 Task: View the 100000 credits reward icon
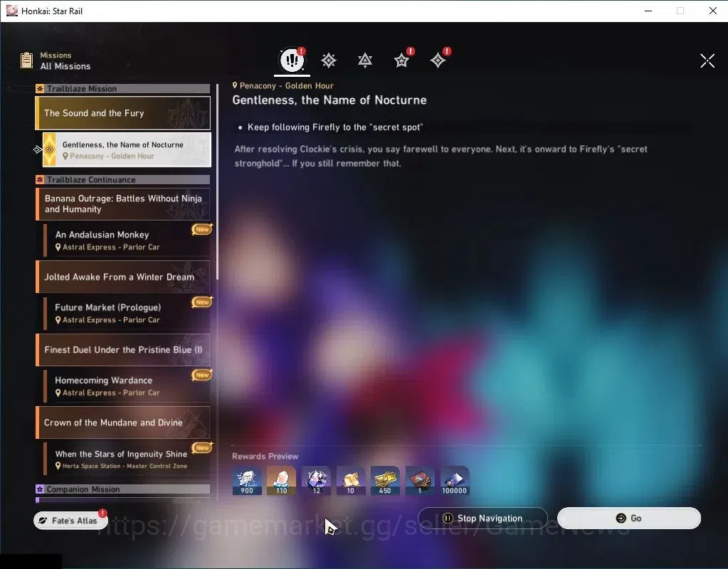(455, 481)
